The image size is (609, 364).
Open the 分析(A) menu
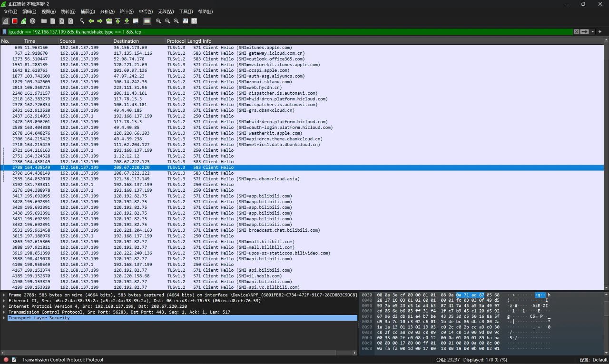[x=107, y=11]
